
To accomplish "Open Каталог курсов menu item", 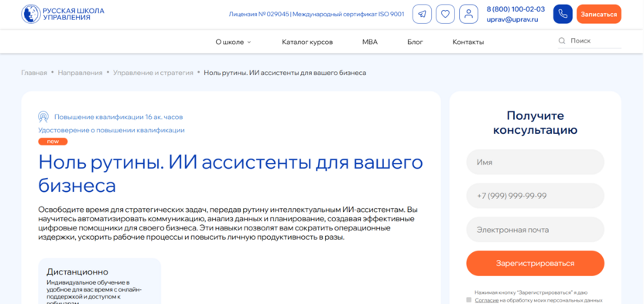I will (307, 42).
